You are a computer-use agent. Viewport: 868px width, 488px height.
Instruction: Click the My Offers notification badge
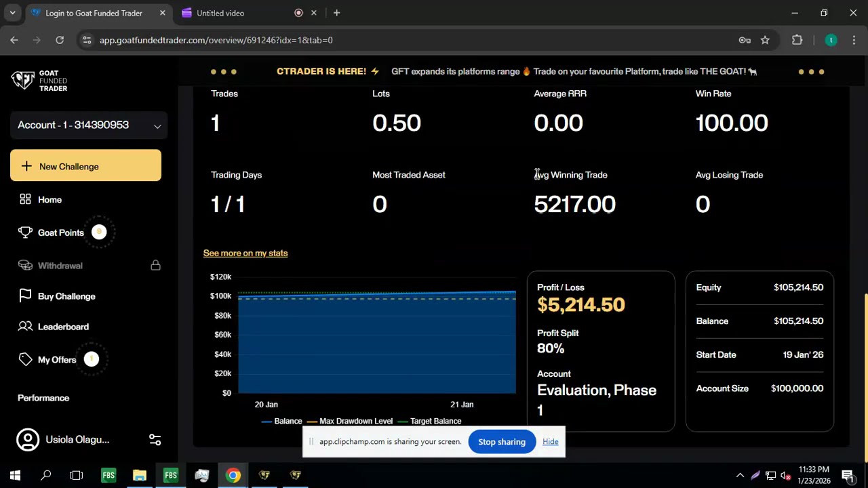92,359
